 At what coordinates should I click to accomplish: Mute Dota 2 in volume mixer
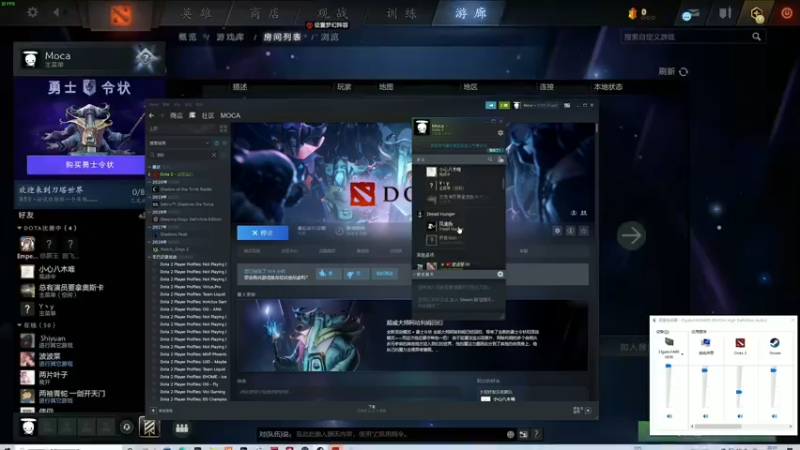click(740, 416)
